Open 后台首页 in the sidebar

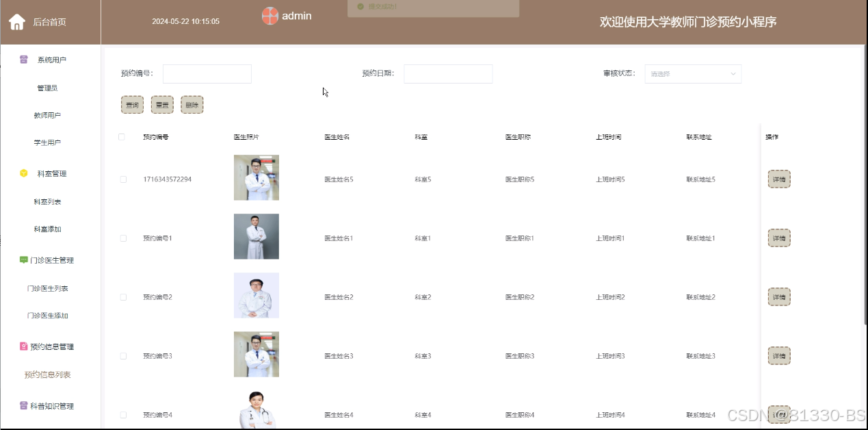pos(50,22)
